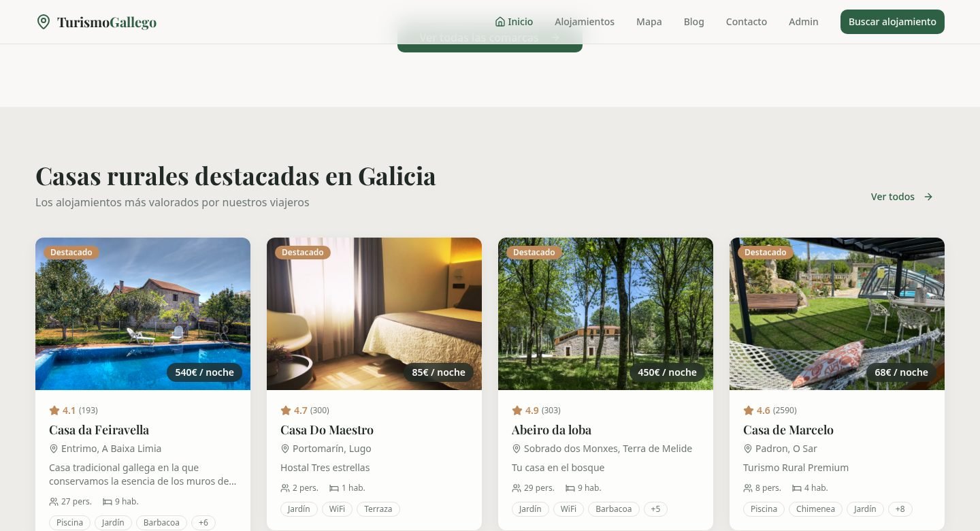Click the pool house photo of Casa da Feiravella

143,314
